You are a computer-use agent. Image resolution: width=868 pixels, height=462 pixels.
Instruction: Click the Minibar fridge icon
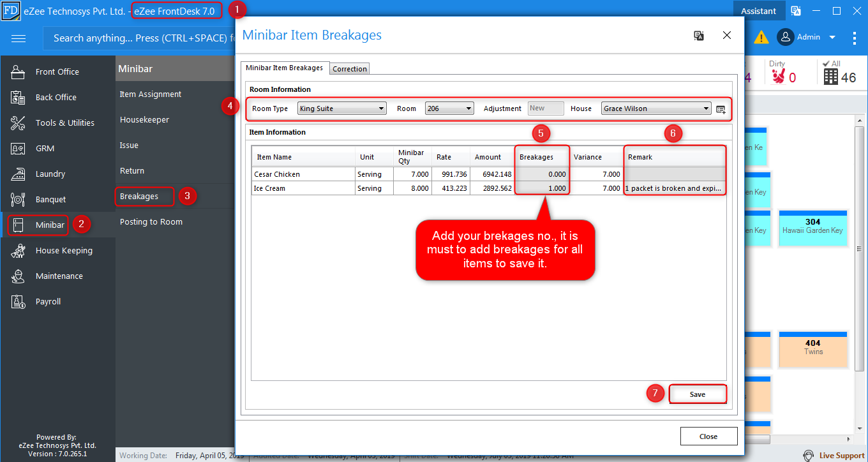click(x=18, y=225)
